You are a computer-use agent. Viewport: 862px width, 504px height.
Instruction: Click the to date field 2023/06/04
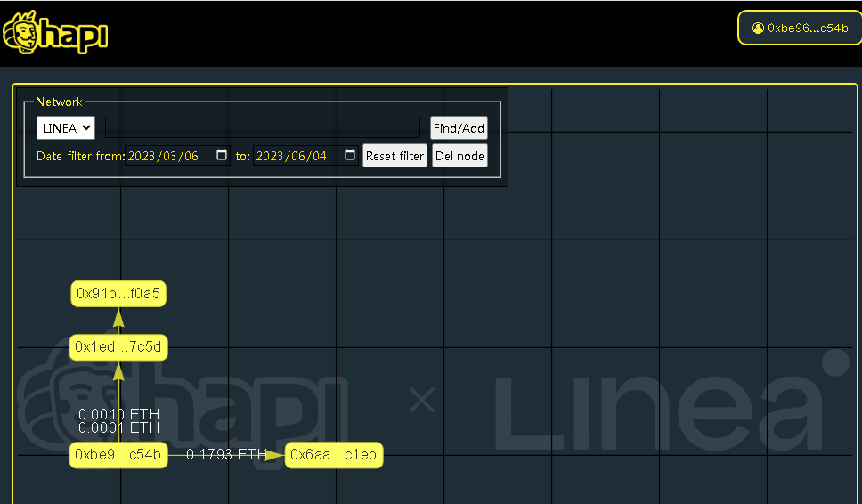click(305, 156)
